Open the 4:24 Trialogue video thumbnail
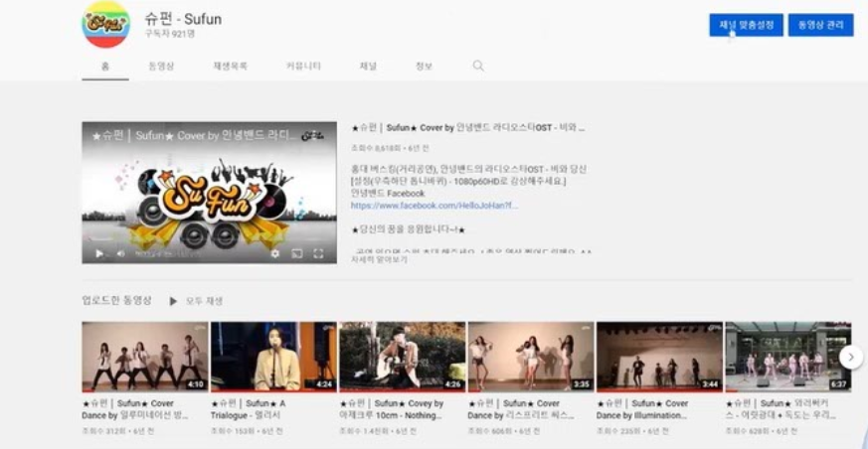Image resolution: width=868 pixels, height=449 pixels. (x=273, y=357)
